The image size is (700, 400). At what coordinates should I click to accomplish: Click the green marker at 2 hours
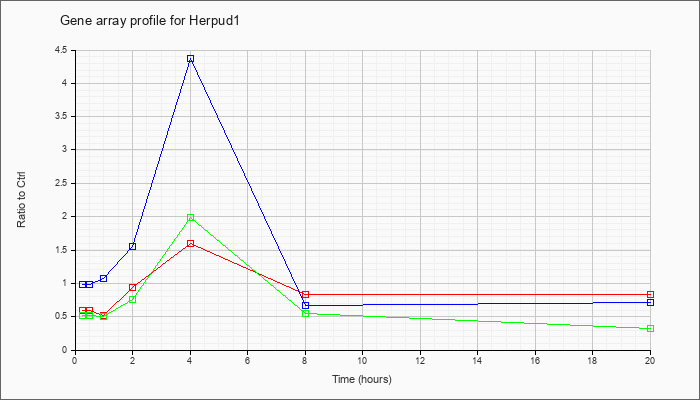(x=133, y=299)
